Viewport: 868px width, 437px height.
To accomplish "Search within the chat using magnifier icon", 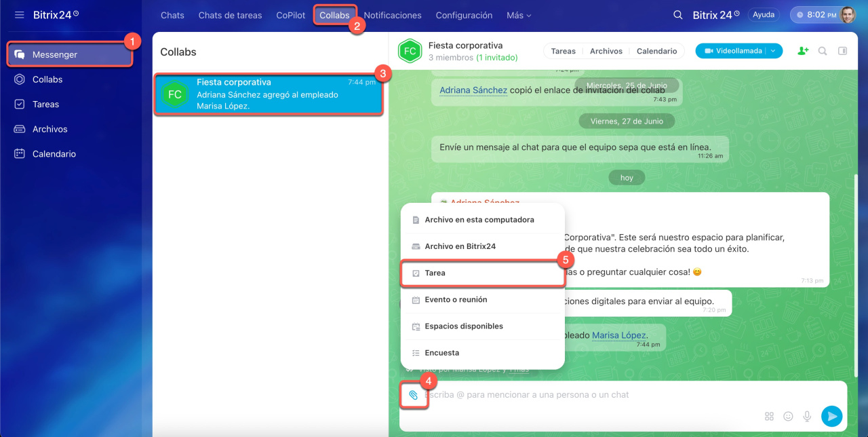I will 823,51.
